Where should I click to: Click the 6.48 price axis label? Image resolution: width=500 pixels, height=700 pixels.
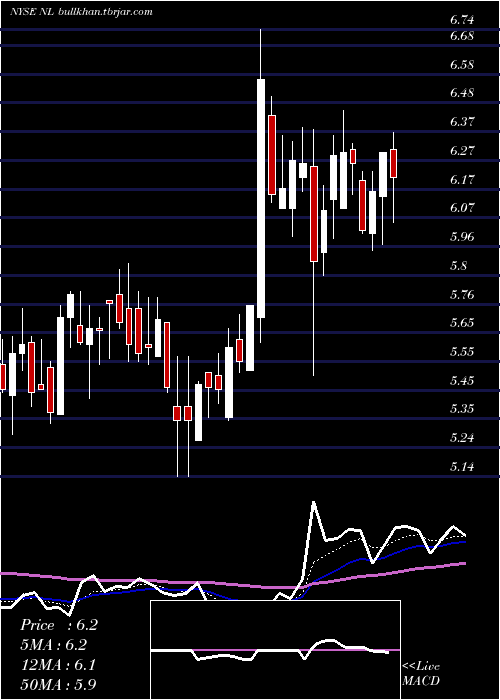pyautogui.click(x=462, y=93)
